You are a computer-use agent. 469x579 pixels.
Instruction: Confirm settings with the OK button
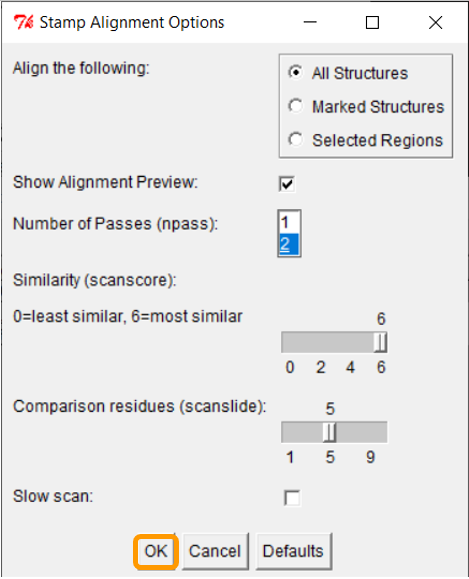point(156,551)
